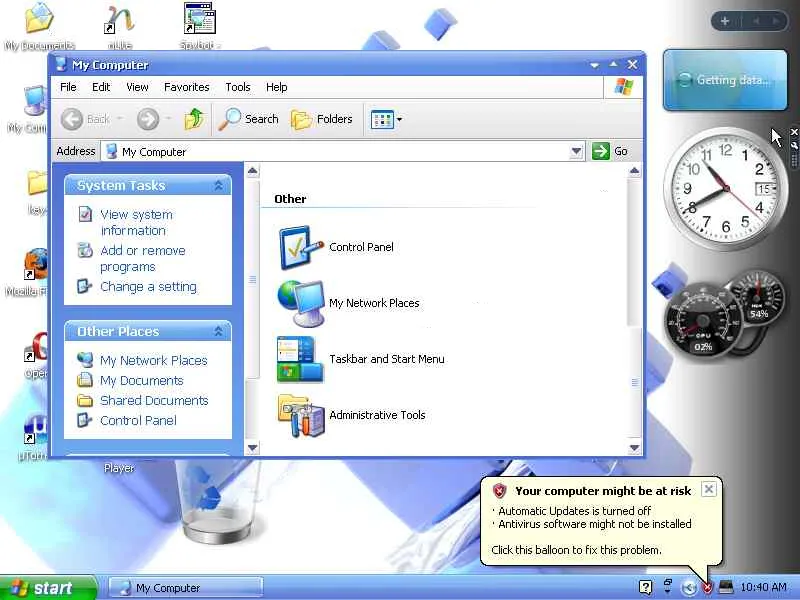Open My Network Places globe icon
Screen dimensions: 800x600
point(301,303)
